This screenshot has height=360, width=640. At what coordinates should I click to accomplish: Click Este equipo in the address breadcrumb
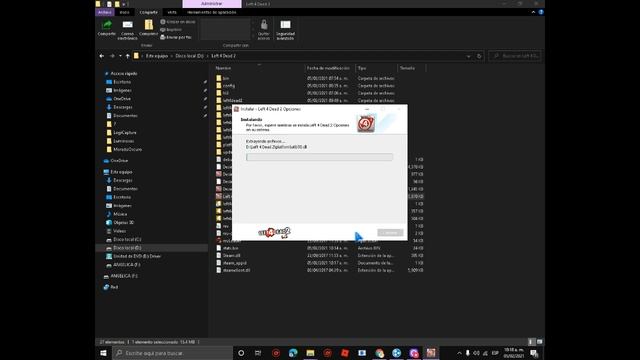pos(157,56)
